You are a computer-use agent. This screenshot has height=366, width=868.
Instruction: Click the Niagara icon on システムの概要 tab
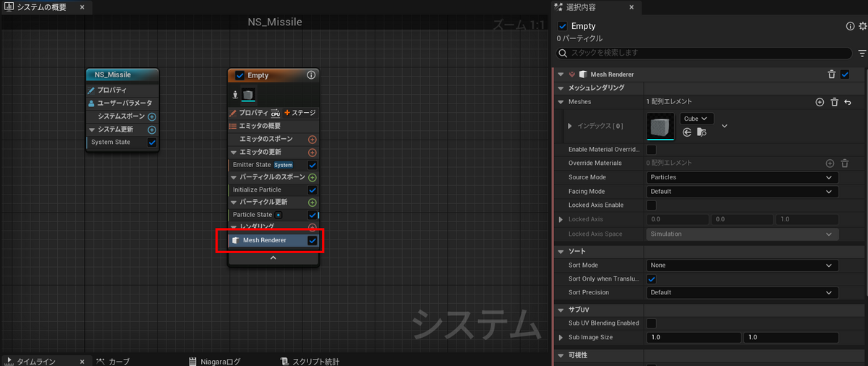pyautogui.click(x=8, y=7)
